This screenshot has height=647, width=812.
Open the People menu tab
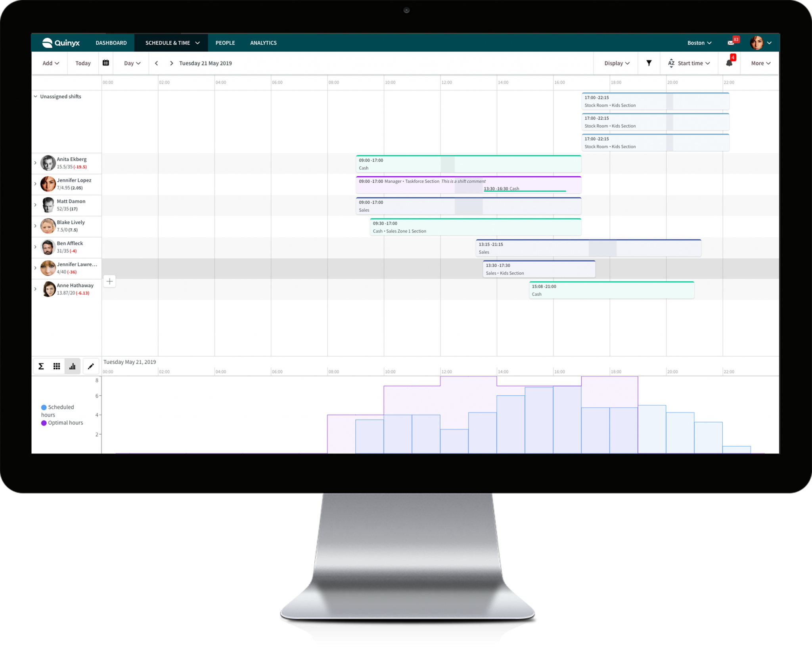pos(225,43)
